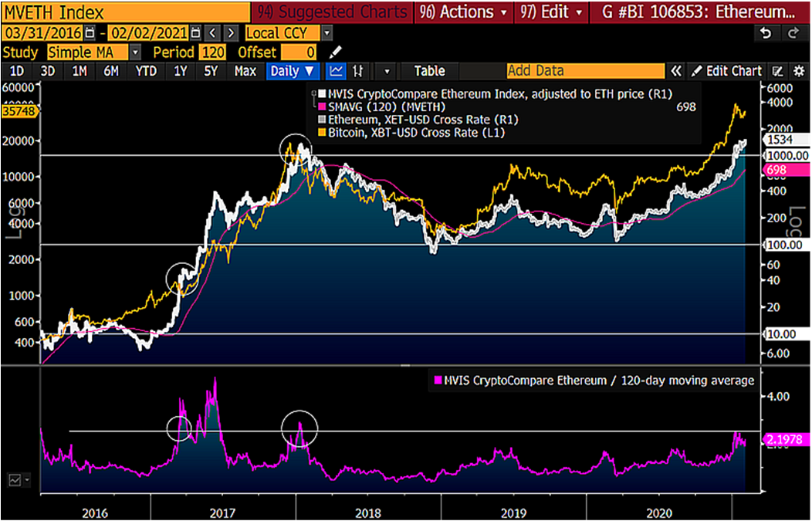Open the Daily periodicity dropdown
812x521 pixels.
pos(293,70)
